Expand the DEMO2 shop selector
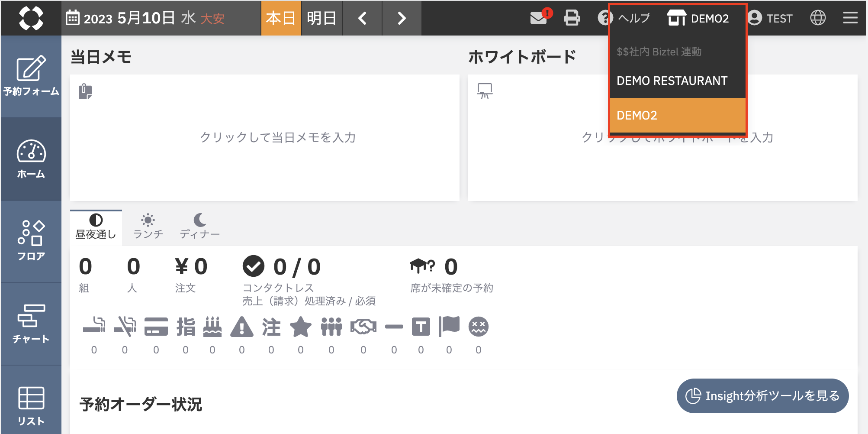The width and height of the screenshot is (868, 434). [698, 18]
